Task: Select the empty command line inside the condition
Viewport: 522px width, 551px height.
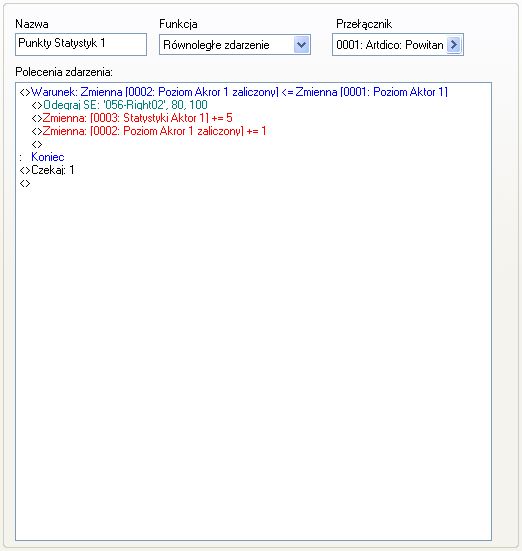Action: pyautogui.click(x=37, y=144)
